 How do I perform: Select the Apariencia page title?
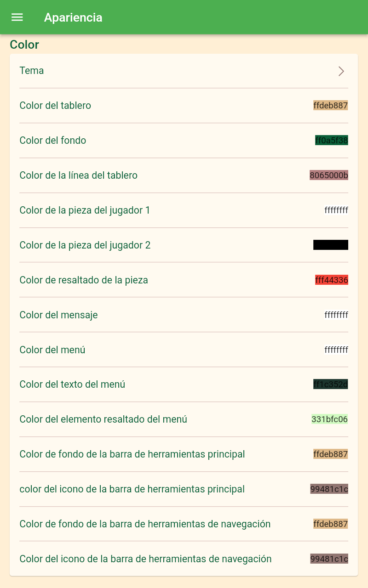tap(73, 17)
